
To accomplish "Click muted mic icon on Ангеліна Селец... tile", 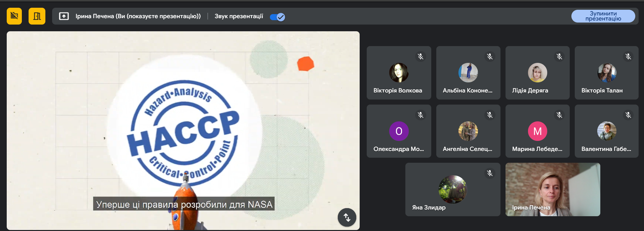I will 490,115.
